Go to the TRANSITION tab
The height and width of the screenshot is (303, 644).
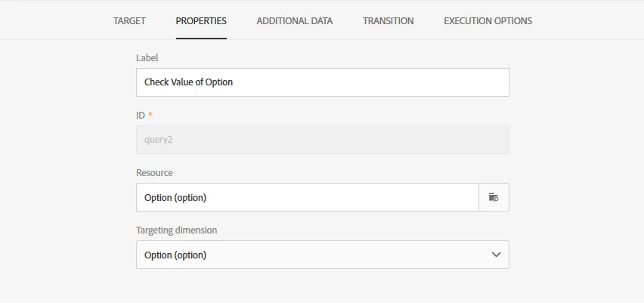click(x=388, y=21)
